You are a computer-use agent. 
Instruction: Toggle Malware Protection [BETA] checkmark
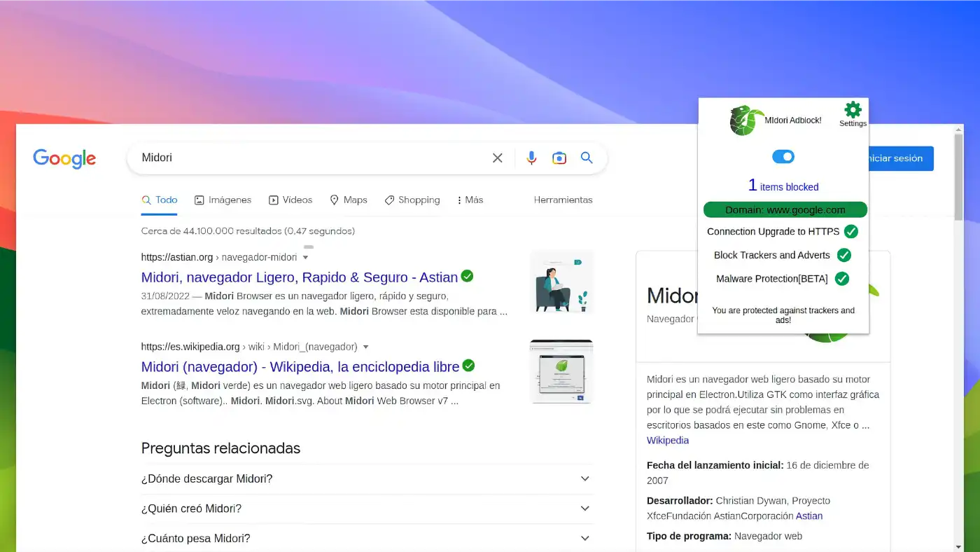click(x=843, y=278)
